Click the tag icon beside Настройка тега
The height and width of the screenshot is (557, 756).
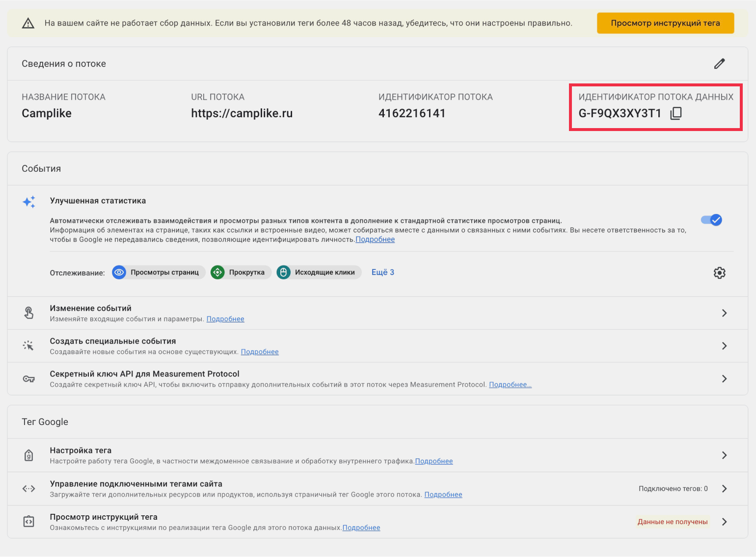tap(29, 455)
